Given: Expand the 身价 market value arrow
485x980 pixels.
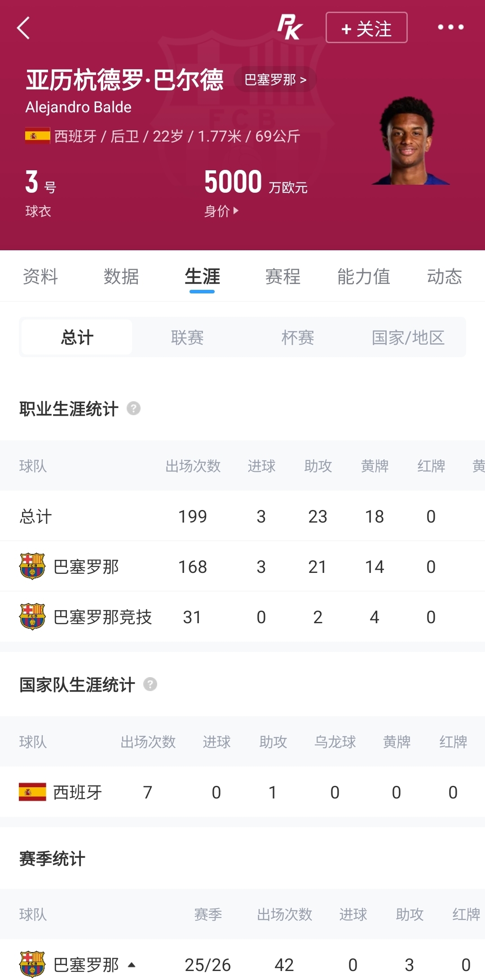Looking at the screenshot, I should click(x=236, y=210).
